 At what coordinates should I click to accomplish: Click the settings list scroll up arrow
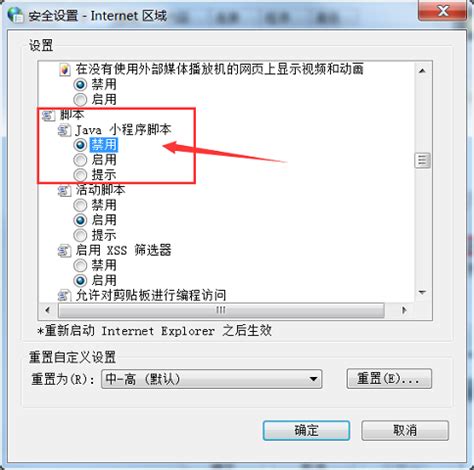pyautogui.click(x=422, y=71)
